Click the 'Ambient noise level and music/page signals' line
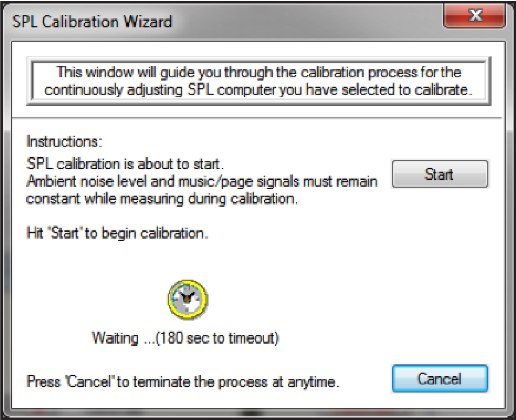The width and height of the screenshot is (516, 420). [202, 181]
